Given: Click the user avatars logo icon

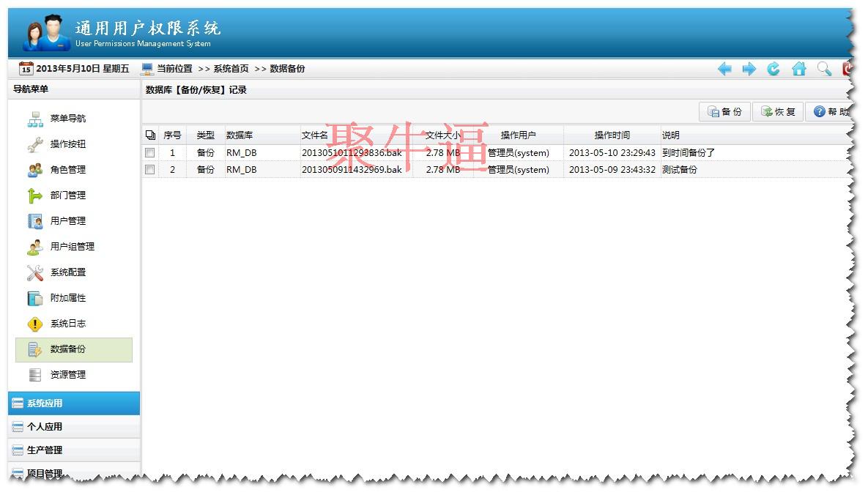Looking at the screenshot, I should (x=46, y=32).
